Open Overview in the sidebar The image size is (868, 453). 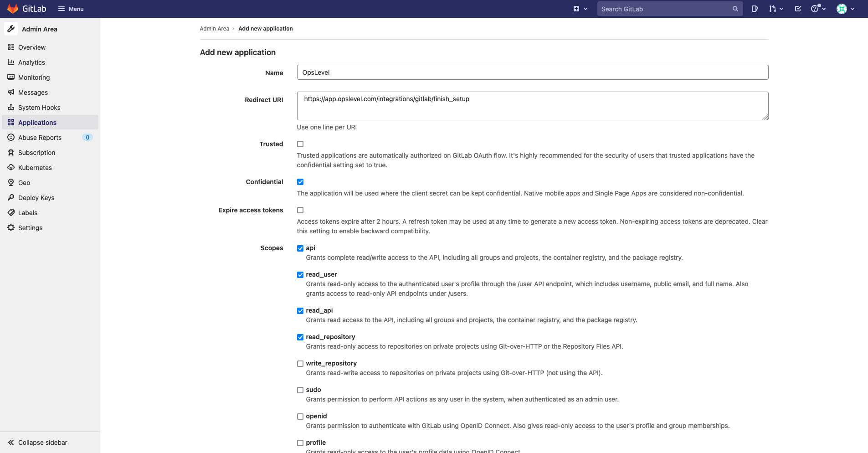[x=50, y=47]
